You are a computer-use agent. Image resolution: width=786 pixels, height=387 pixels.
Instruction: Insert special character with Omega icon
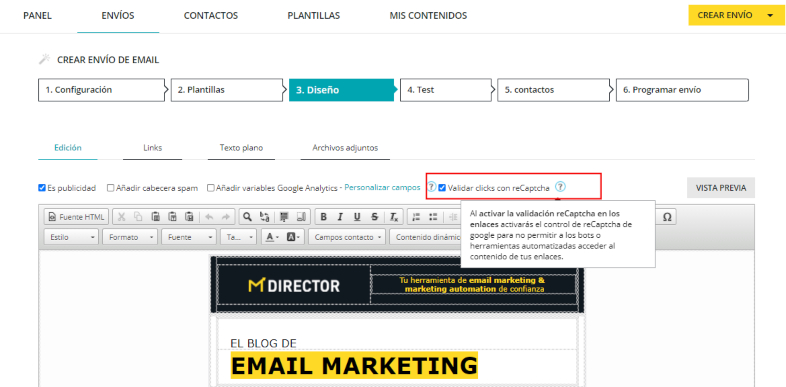[667, 217]
